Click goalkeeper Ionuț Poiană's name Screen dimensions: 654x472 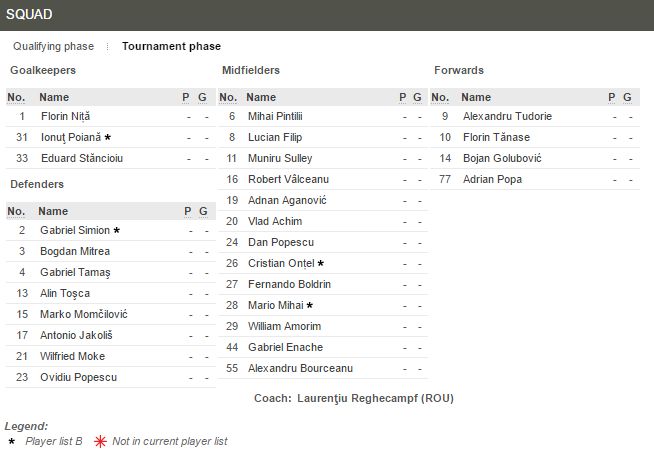tap(70, 137)
